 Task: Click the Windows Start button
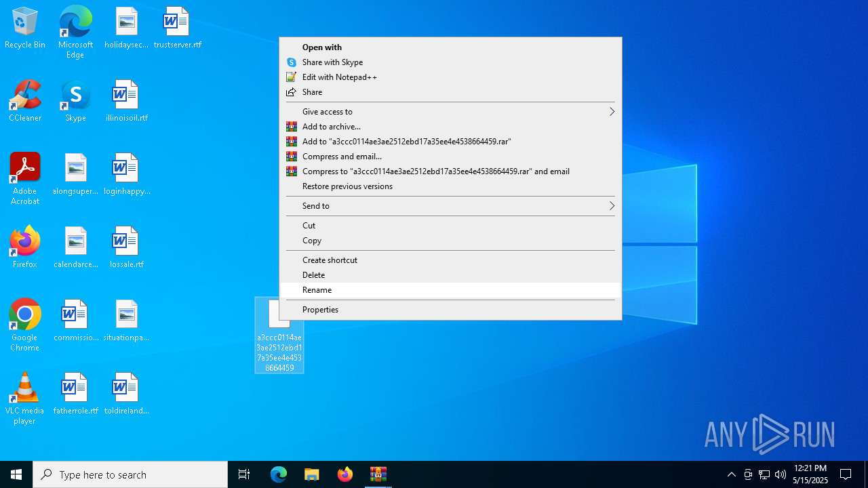(16, 474)
